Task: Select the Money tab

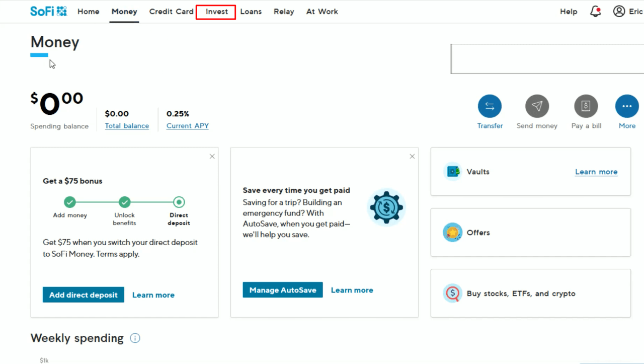Action: point(124,12)
